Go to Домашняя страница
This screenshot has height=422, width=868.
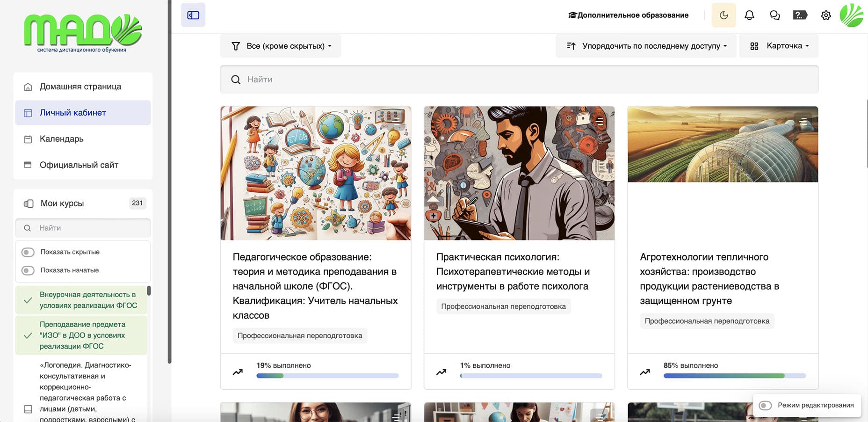pos(83,87)
